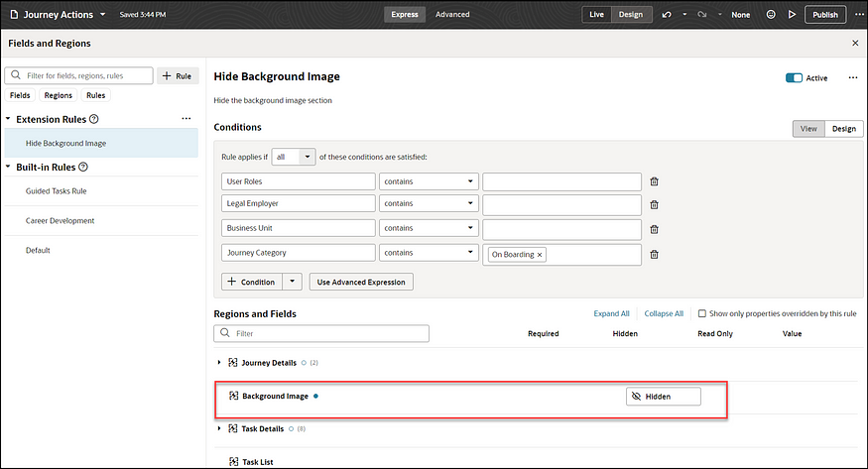Click the undo arrow icon

pos(668,15)
